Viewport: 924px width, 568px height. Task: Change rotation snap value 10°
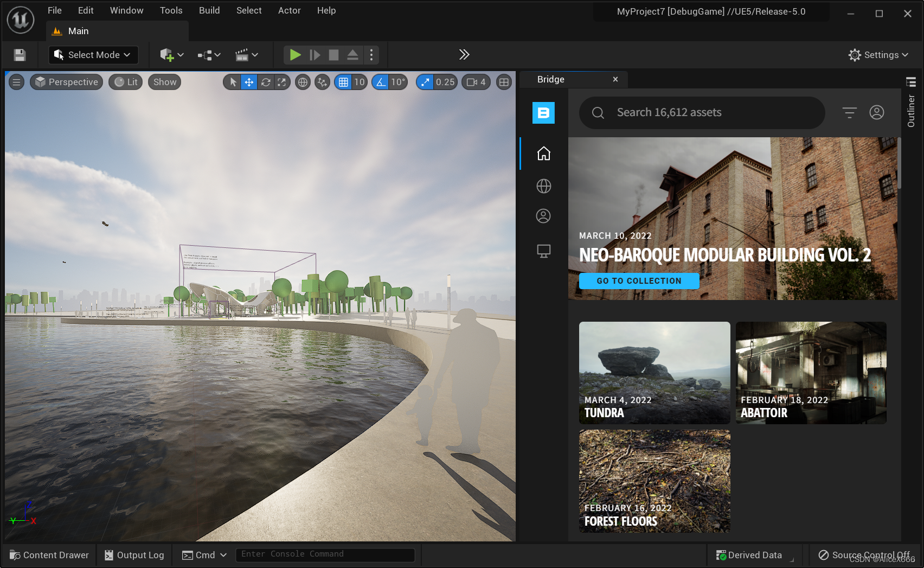tap(398, 82)
